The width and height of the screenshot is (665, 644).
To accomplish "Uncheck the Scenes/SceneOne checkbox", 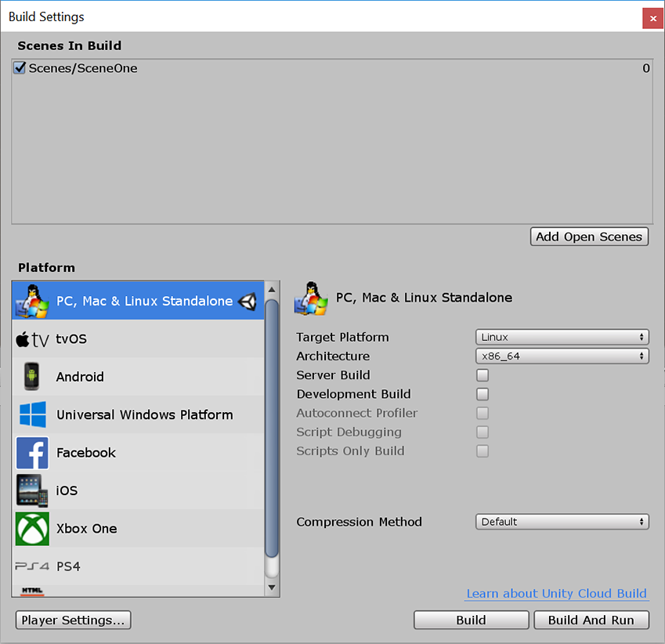I will point(19,67).
